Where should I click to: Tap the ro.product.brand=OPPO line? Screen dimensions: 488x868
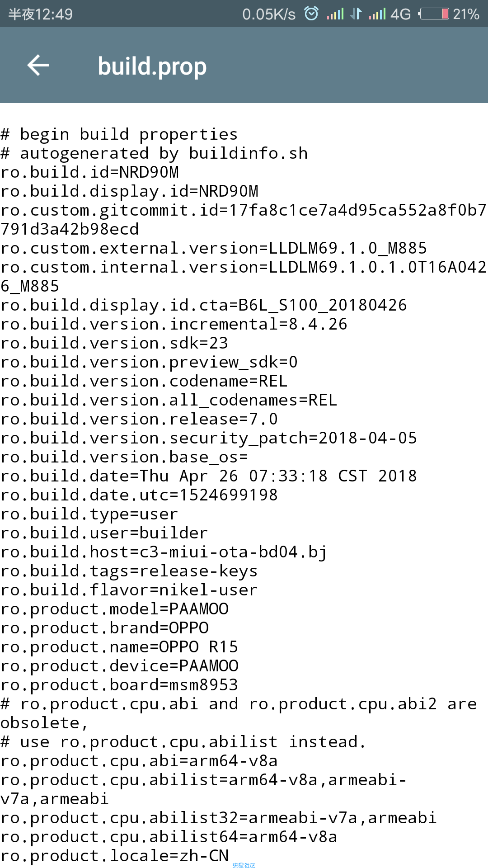105,628
